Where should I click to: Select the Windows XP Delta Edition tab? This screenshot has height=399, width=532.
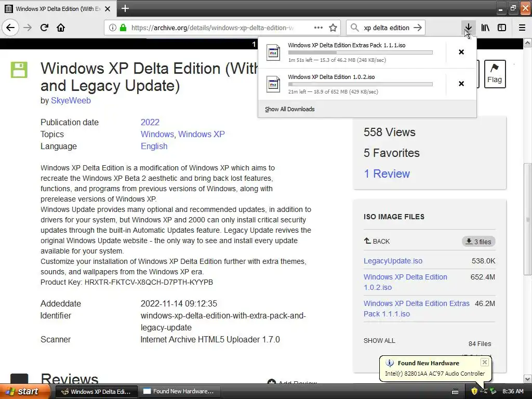click(x=58, y=9)
